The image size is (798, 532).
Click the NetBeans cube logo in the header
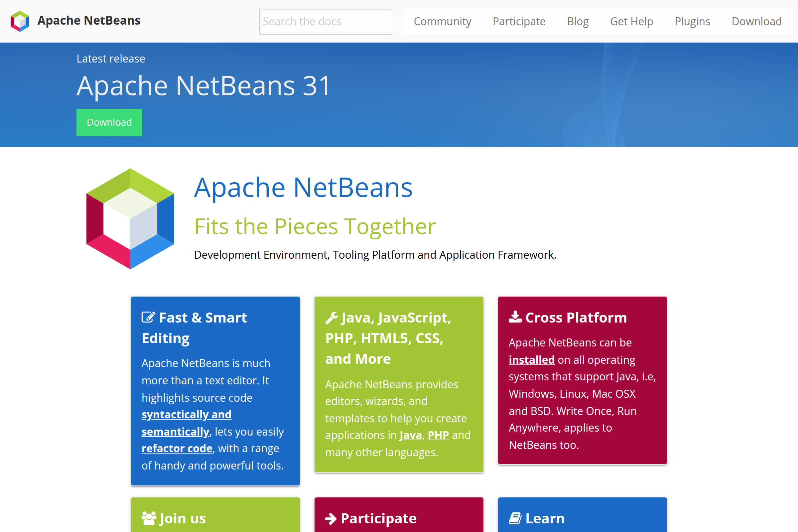(20, 21)
